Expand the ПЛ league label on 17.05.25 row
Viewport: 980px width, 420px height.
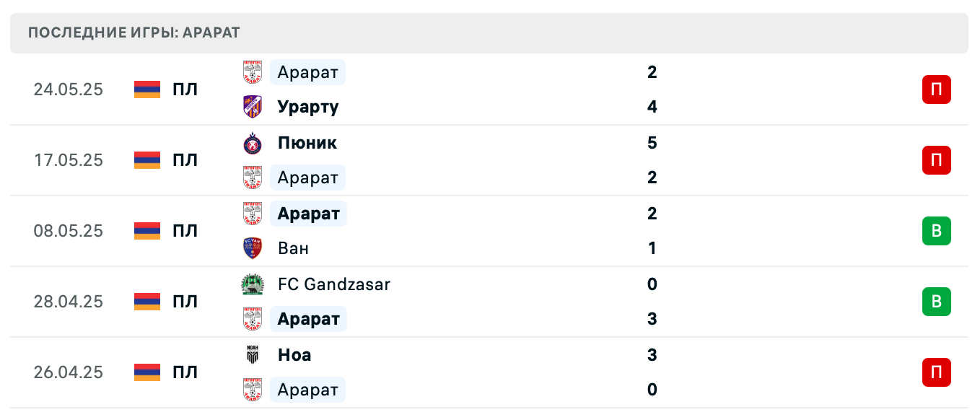click(x=185, y=160)
